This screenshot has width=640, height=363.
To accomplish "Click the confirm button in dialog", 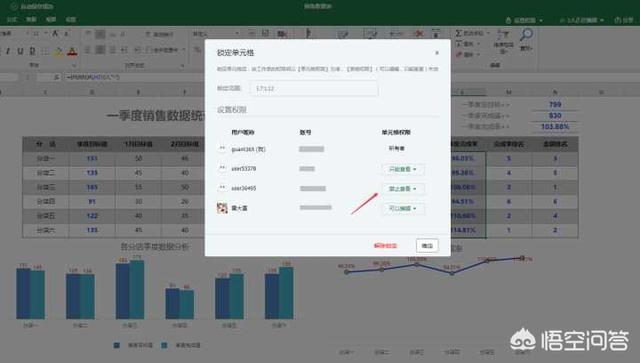I will 427,245.
